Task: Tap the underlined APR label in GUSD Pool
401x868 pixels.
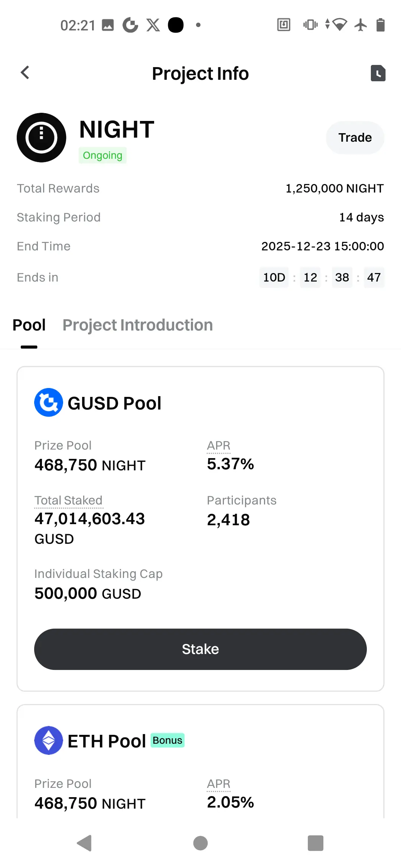Action: (x=219, y=445)
